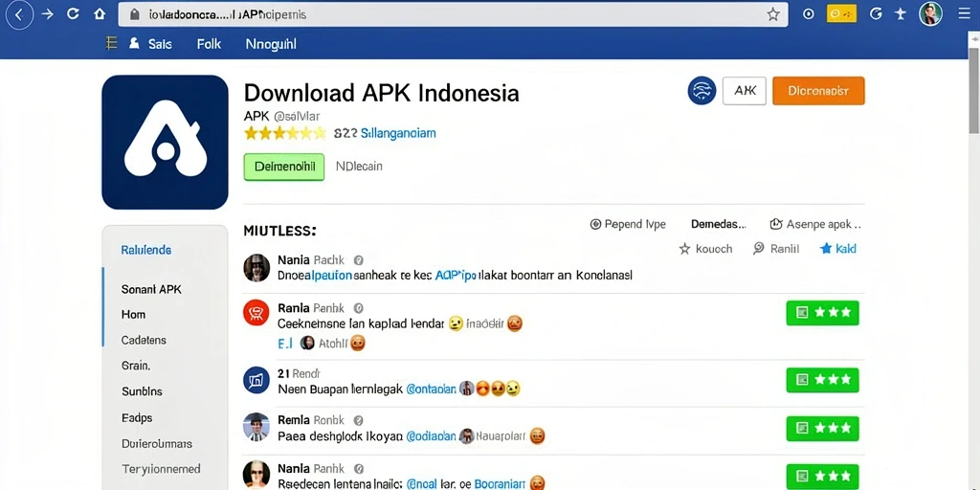Click the Remla Ronbk reviewer avatar

coord(256,428)
